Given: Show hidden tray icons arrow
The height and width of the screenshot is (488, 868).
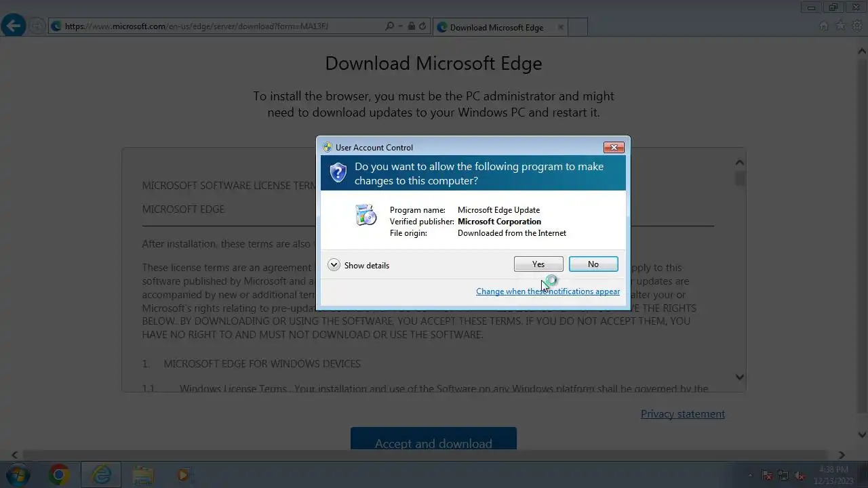Looking at the screenshot, I should point(750,475).
